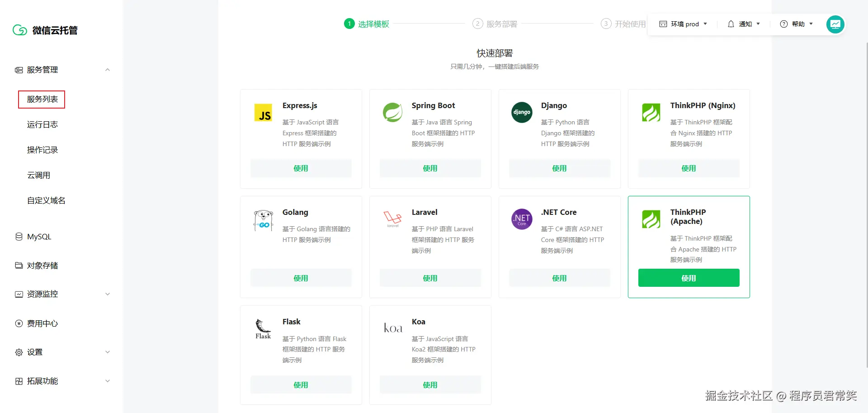Image resolution: width=868 pixels, height=413 pixels.
Task: Click the environment window icon
Action: 663,24
